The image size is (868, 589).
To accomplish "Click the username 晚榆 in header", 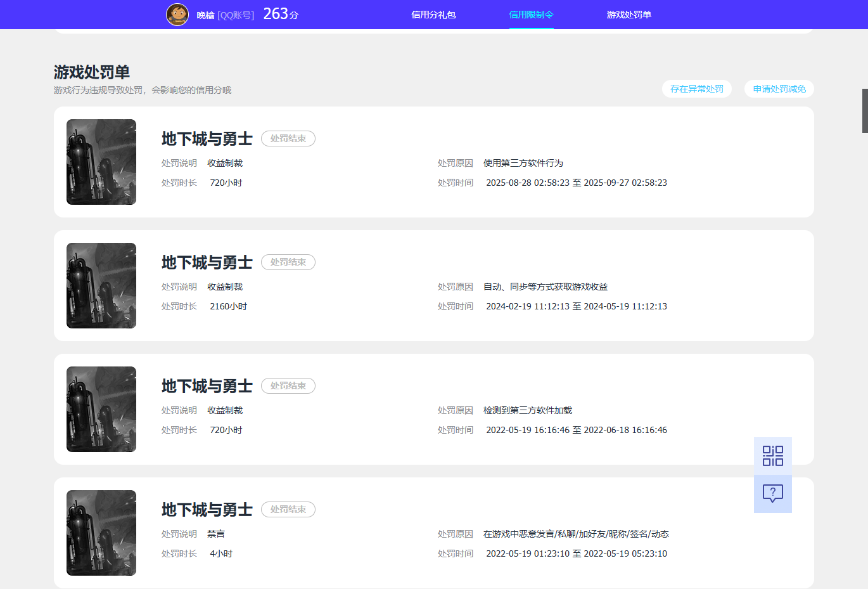I will tap(205, 15).
